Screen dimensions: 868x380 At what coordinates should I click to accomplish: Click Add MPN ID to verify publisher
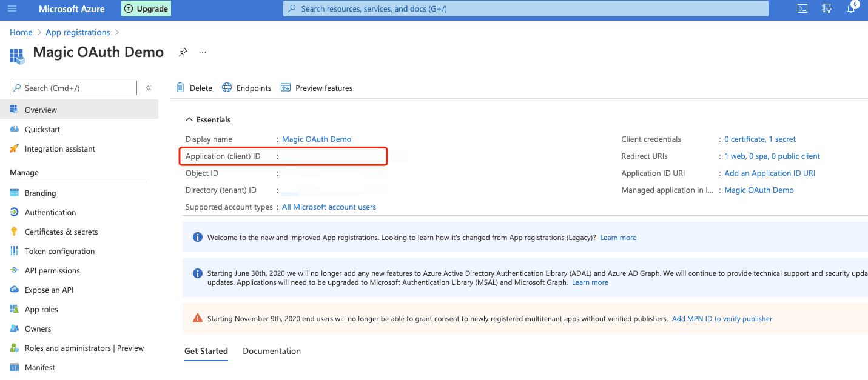tap(722, 318)
